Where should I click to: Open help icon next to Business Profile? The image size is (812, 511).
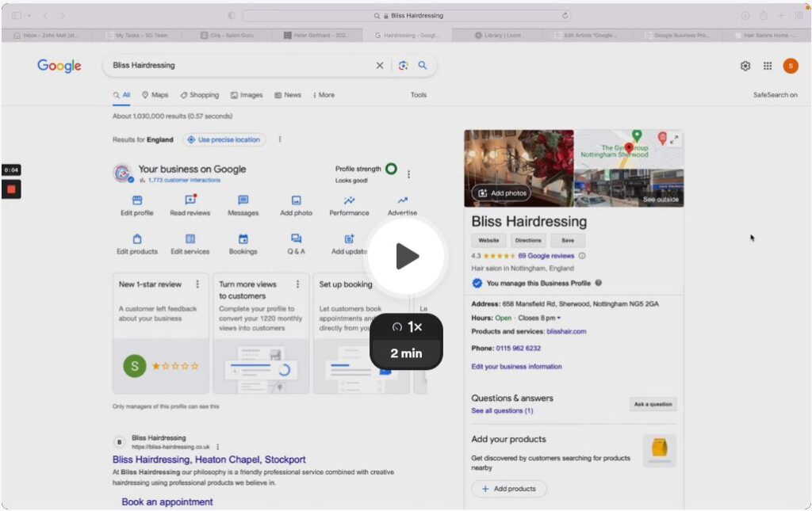point(598,283)
